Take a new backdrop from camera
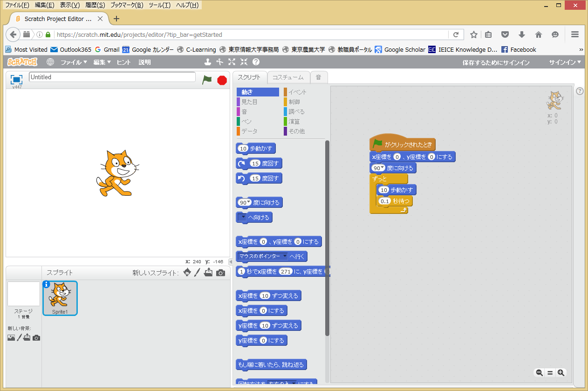Screen dimensions: 588x391 36,338
